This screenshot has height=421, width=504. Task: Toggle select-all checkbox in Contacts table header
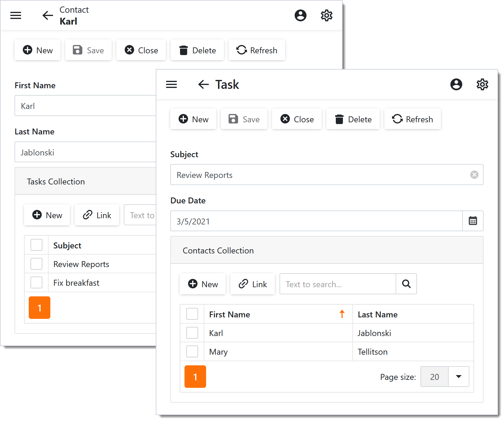(x=192, y=314)
